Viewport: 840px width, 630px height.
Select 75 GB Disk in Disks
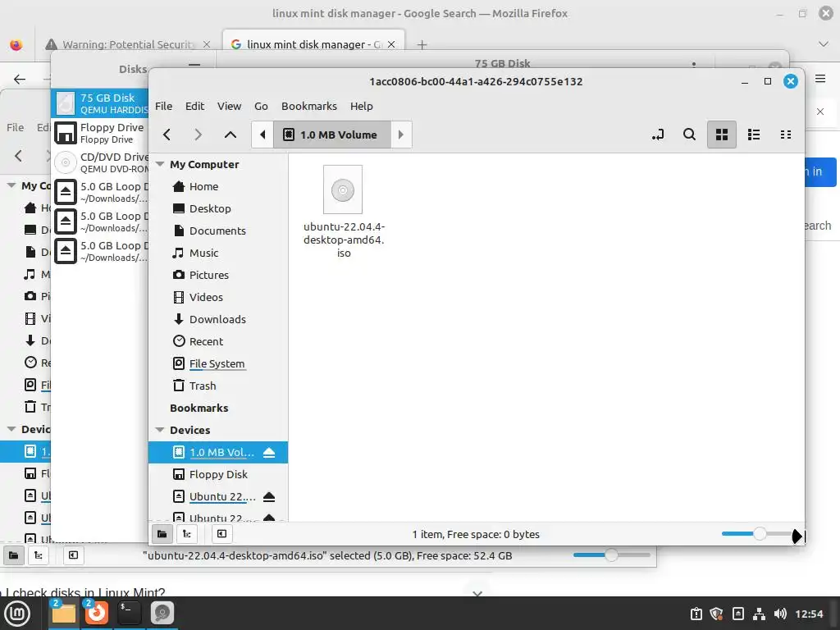point(99,103)
